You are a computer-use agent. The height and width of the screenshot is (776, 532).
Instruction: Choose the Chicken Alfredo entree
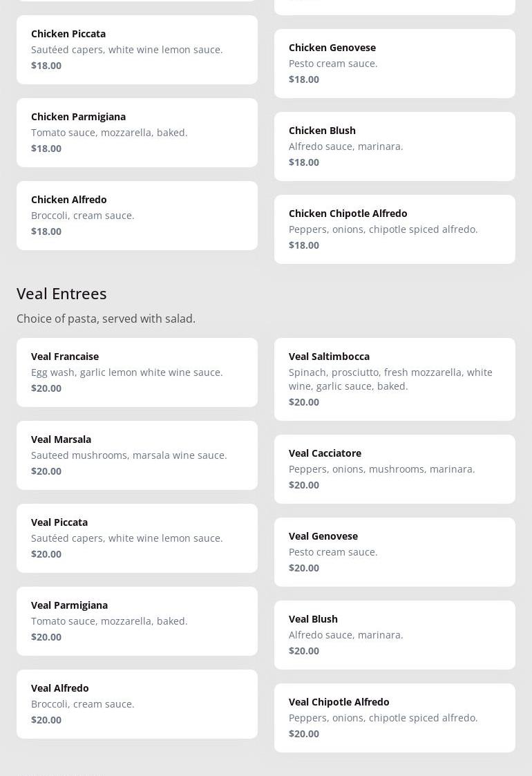click(137, 216)
